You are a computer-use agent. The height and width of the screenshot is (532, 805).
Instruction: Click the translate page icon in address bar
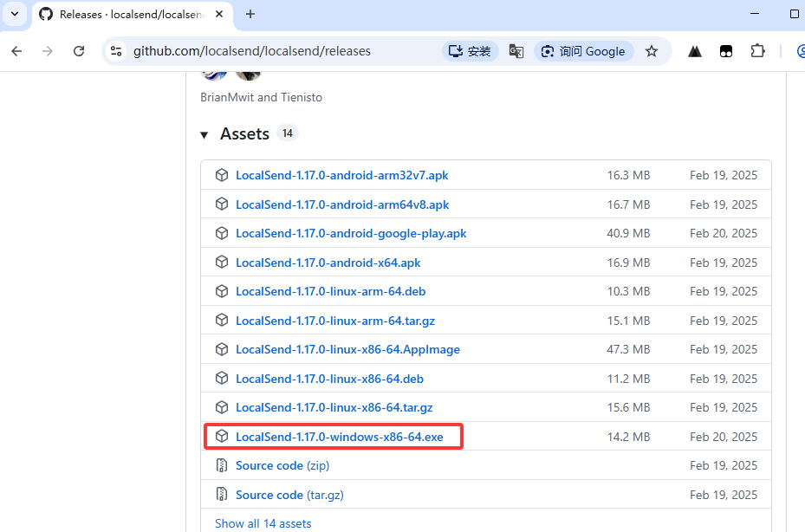pyautogui.click(x=516, y=51)
